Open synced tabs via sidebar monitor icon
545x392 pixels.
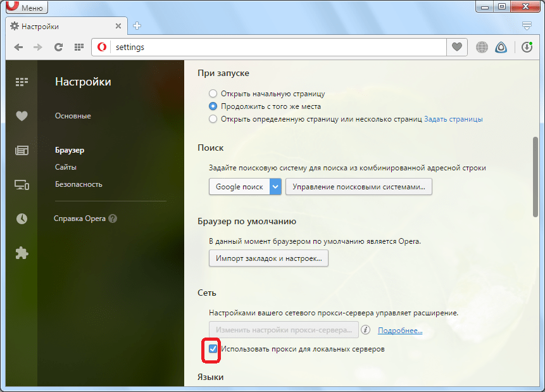pos(22,185)
